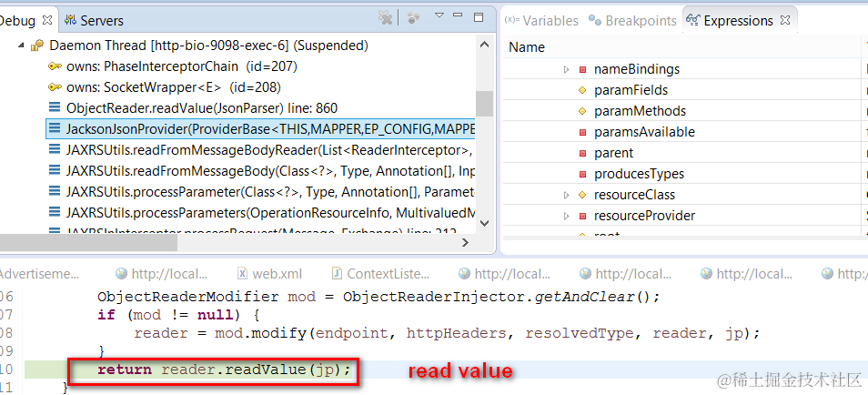This screenshot has height=395, width=868.
Task: Click the Daemon Thread icon
Action: click(37, 46)
